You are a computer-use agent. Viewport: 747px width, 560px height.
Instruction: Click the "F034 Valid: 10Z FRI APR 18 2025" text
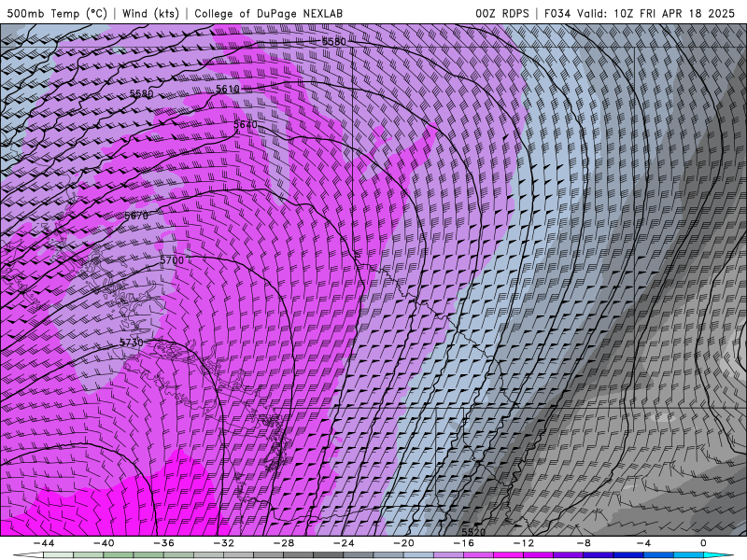pyautogui.click(x=640, y=13)
